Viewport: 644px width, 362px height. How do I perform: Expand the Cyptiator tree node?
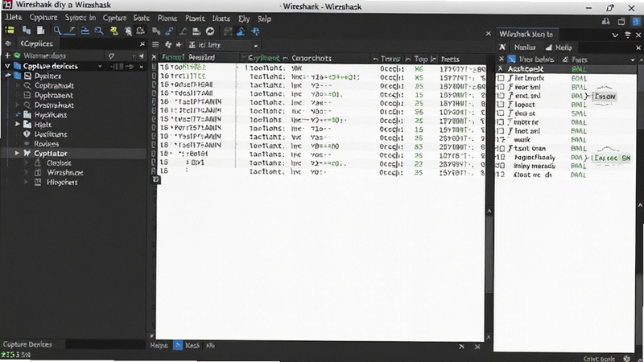[x=17, y=153]
